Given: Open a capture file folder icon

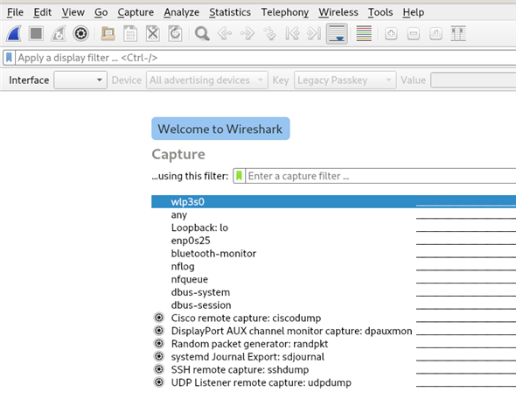Looking at the screenshot, I should click(108, 33).
